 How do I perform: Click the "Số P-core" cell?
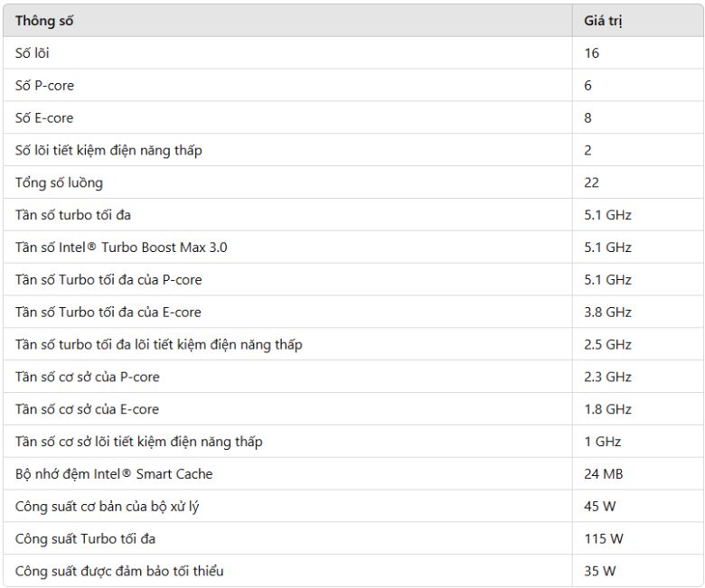pos(44,86)
